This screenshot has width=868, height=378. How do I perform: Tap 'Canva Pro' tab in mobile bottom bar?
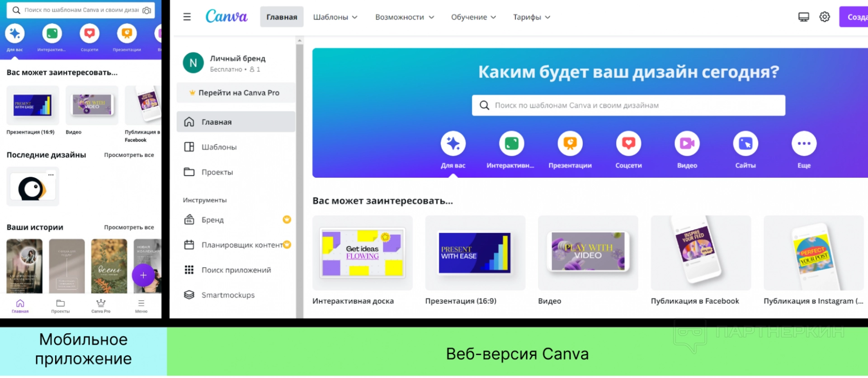[x=101, y=306]
